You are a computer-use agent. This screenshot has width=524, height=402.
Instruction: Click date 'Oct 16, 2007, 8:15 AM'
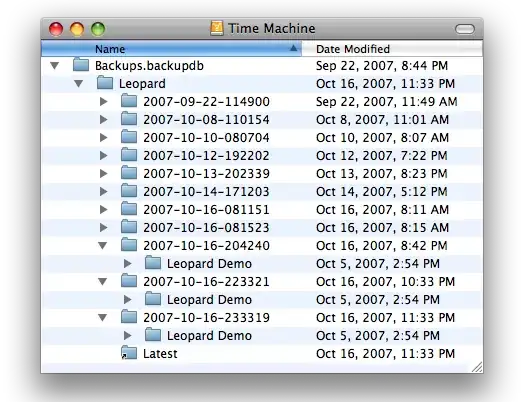coord(382,228)
